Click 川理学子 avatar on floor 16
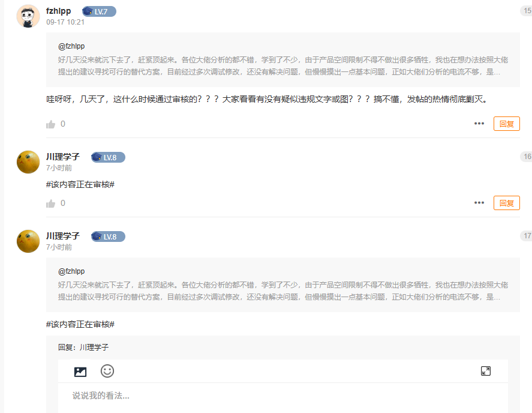532x413 pixels. [x=28, y=162]
